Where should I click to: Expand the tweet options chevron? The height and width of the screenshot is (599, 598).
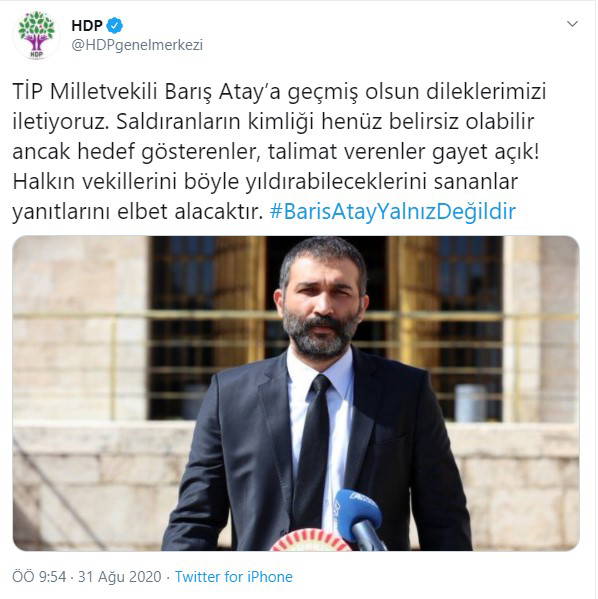(x=572, y=24)
